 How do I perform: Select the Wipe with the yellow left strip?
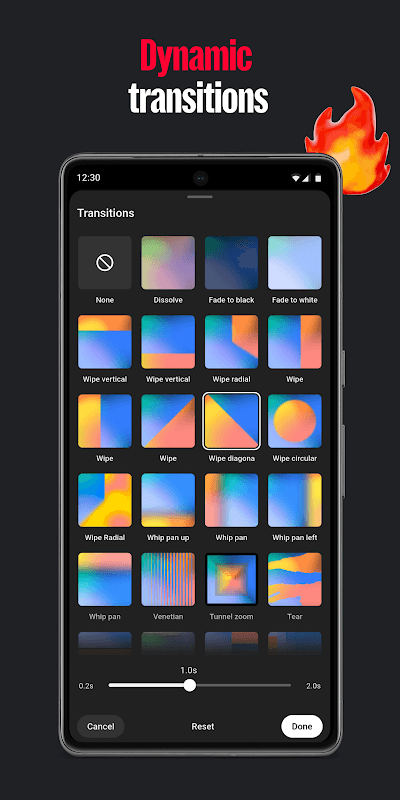105,421
